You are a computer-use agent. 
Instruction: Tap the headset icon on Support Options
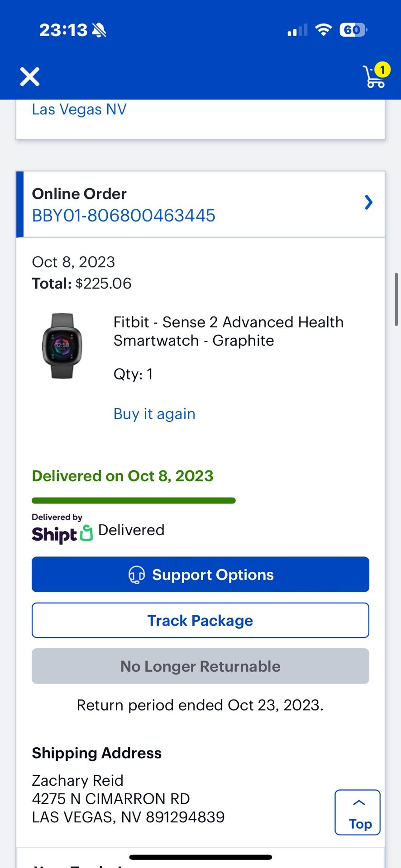[136, 574]
